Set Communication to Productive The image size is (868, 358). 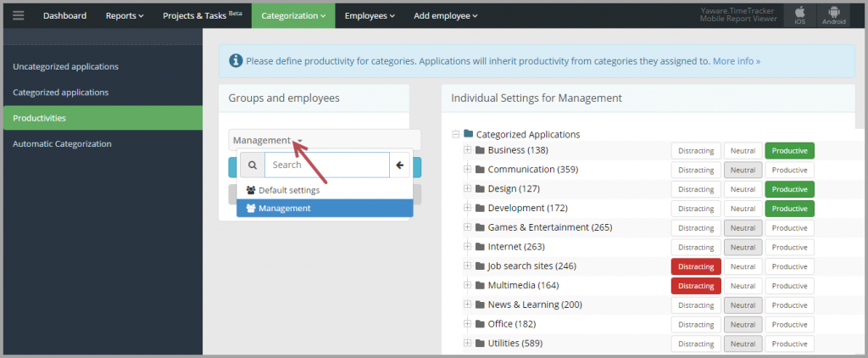click(789, 170)
